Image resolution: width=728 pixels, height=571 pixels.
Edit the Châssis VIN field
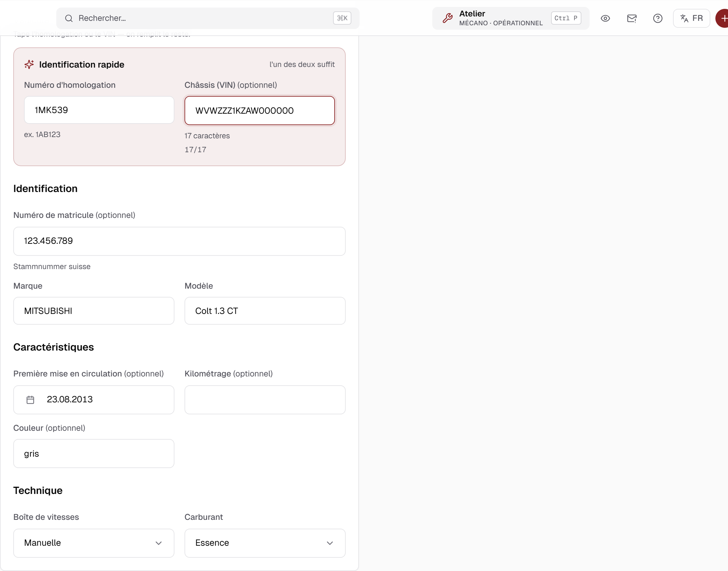coord(259,111)
